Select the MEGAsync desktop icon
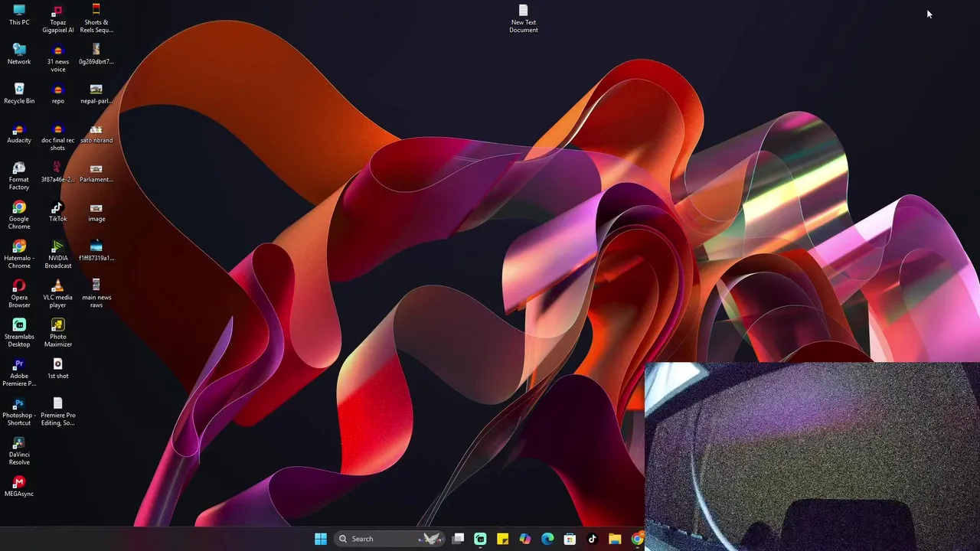This screenshot has height=551, width=980. click(x=19, y=487)
